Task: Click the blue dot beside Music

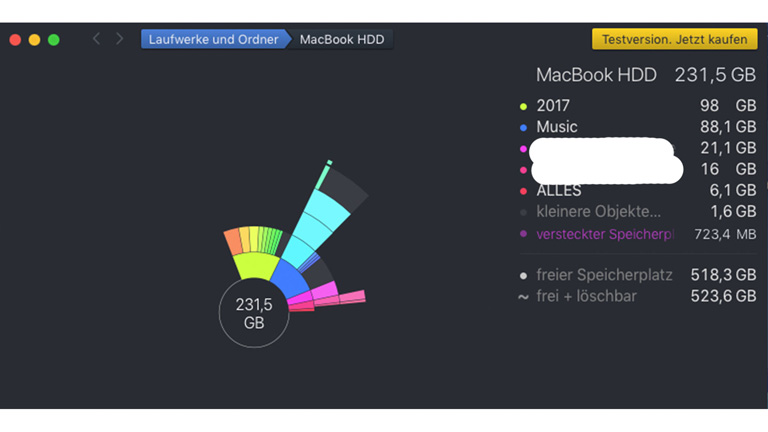Action: 523,128
